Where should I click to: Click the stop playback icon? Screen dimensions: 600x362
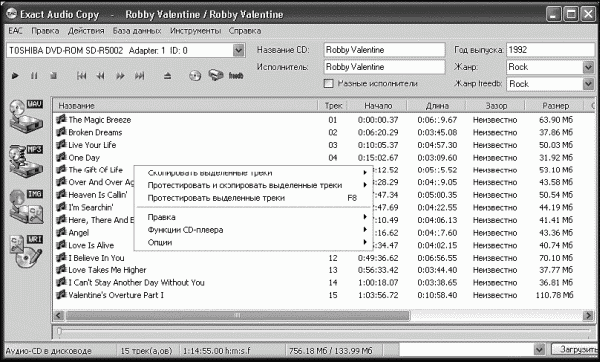click(x=54, y=76)
